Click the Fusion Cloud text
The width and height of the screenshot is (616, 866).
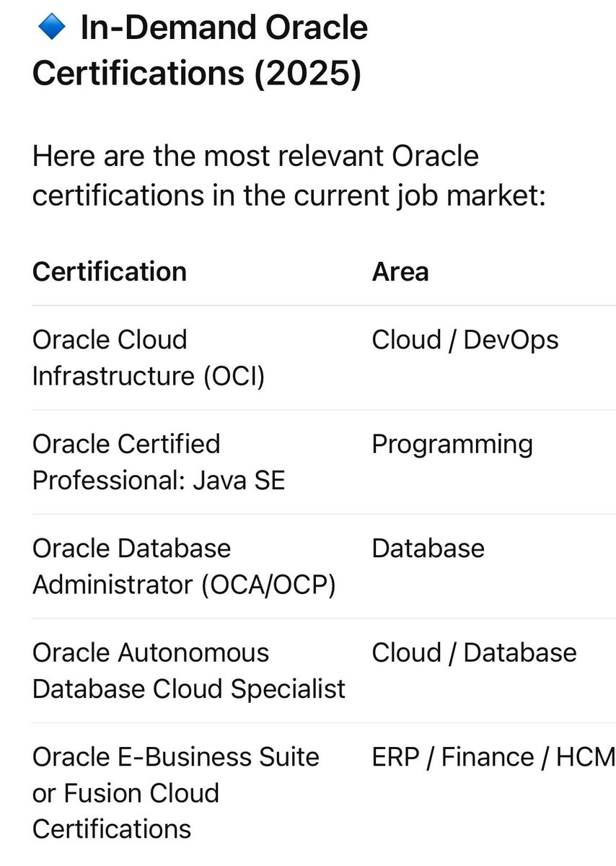141,792
